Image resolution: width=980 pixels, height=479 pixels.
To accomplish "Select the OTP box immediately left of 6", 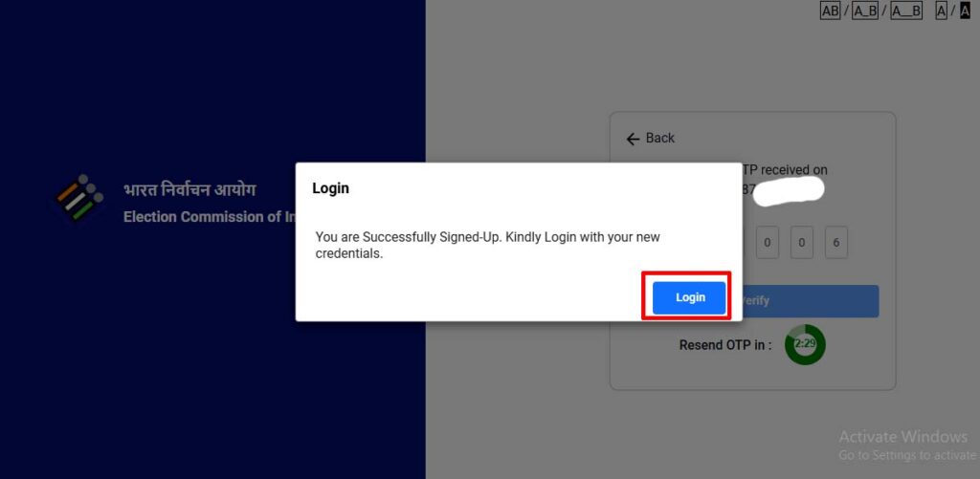I will tap(801, 242).
